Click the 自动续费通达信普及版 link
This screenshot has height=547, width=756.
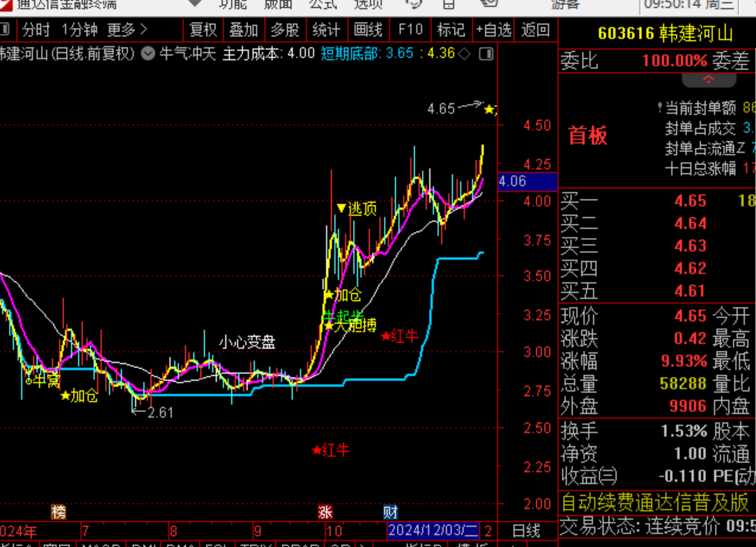click(655, 502)
